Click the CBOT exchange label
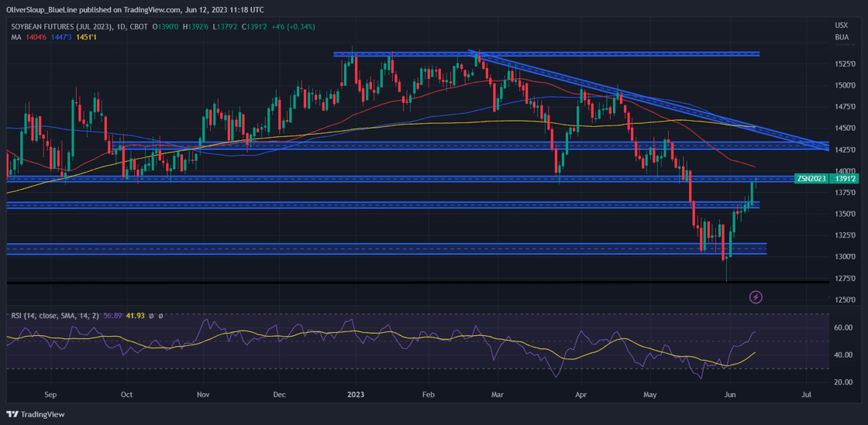This screenshot has height=425, width=868. coord(137,26)
